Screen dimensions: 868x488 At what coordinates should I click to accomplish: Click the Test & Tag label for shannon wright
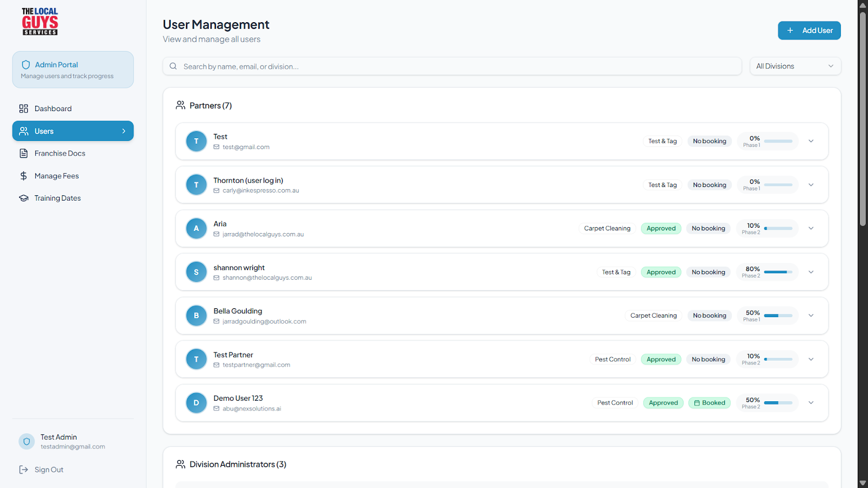click(616, 272)
